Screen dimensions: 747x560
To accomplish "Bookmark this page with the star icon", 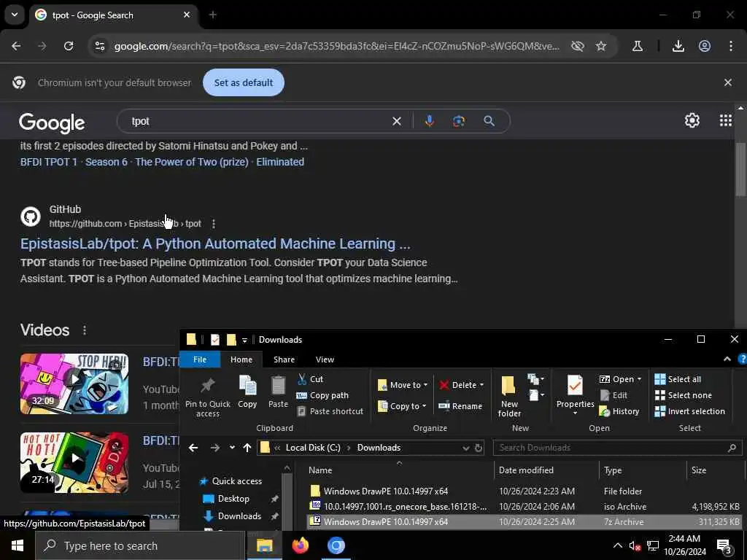I will (x=601, y=46).
